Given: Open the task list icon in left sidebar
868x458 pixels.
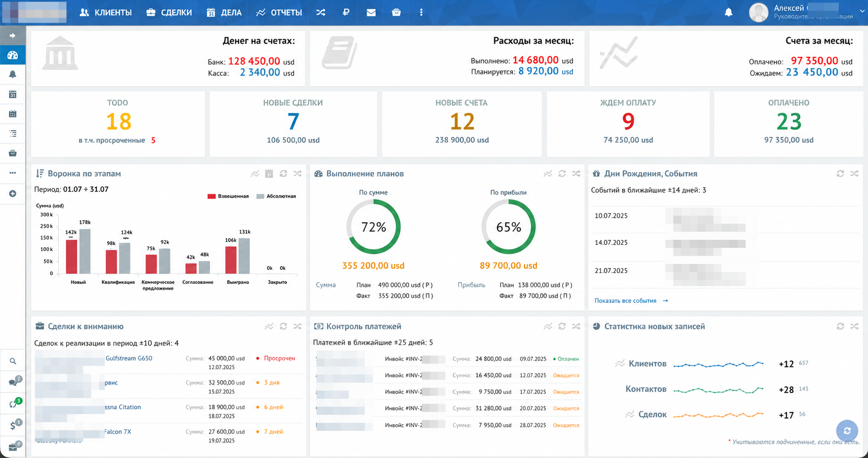Looking at the screenshot, I should coord(13,133).
